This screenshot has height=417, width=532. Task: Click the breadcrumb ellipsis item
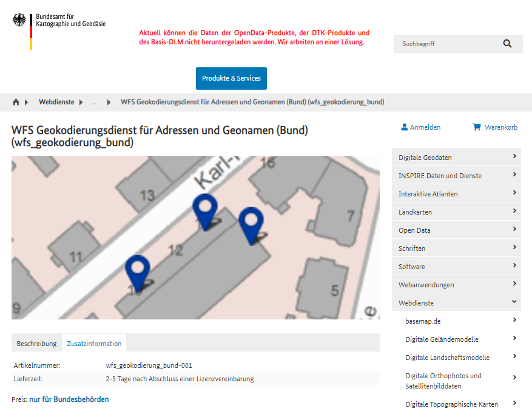[93, 102]
